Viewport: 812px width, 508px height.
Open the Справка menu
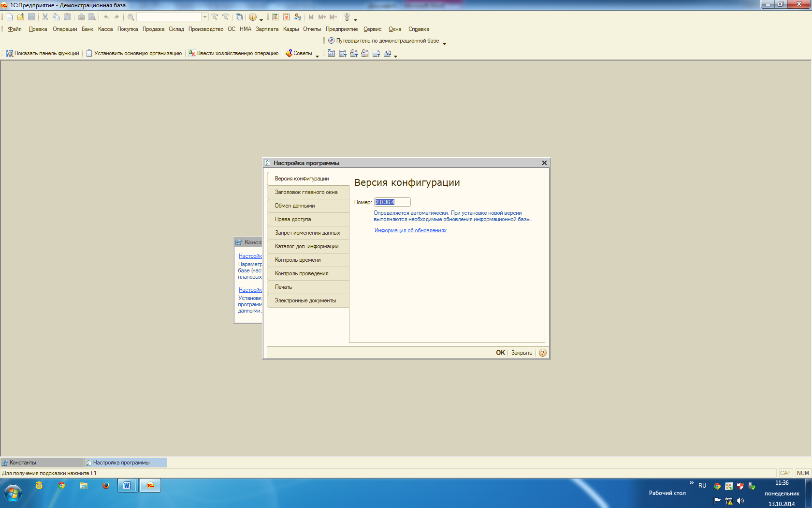(x=419, y=29)
